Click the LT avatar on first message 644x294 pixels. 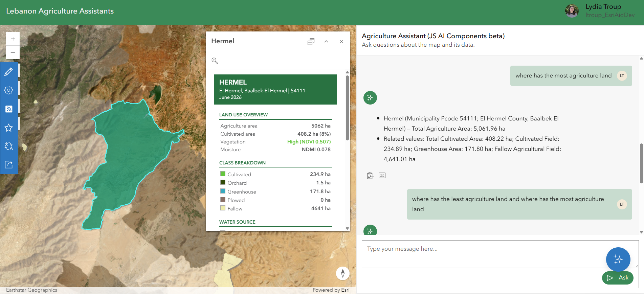[x=622, y=76]
